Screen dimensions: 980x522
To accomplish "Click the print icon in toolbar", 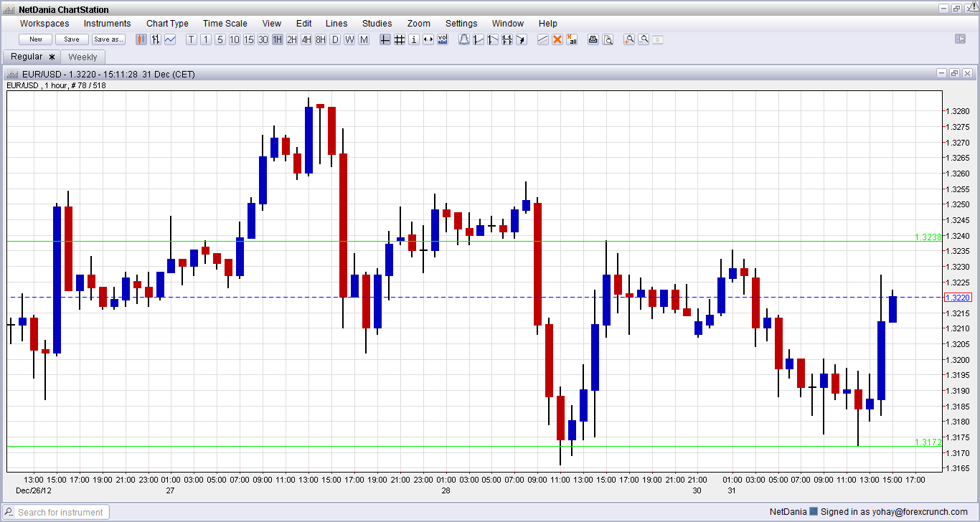I will coord(593,39).
